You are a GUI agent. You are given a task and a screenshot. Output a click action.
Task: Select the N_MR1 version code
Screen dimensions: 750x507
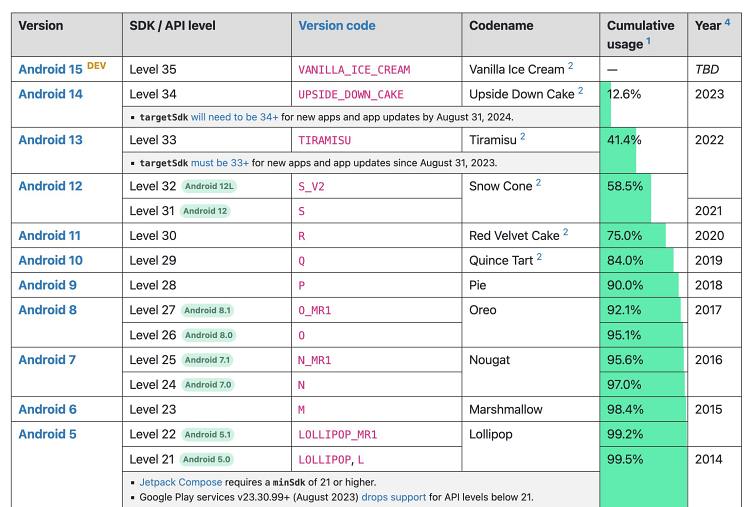pyautogui.click(x=314, y=361)
